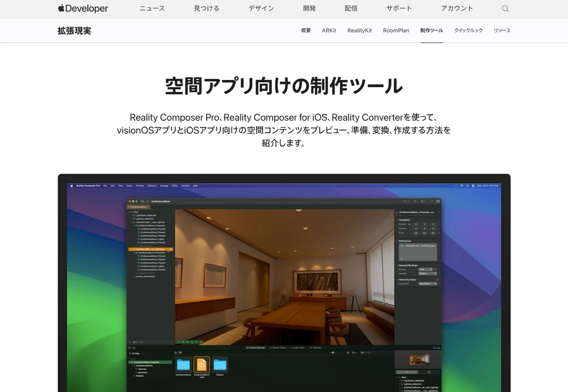This screenshot has height=392, width=568.
Task: Toggle the inspector panel icon in the window toolbar
Action: tap(437, 201)
